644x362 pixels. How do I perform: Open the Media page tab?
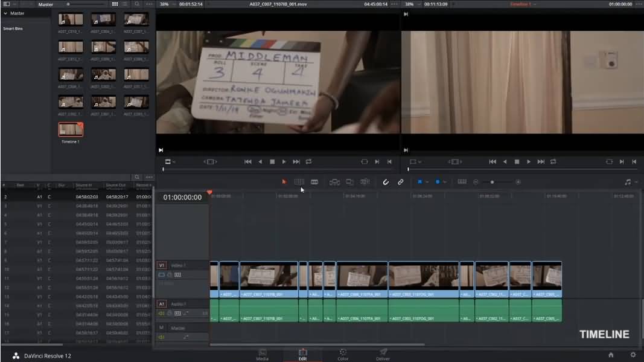click(x=263, y=354)
